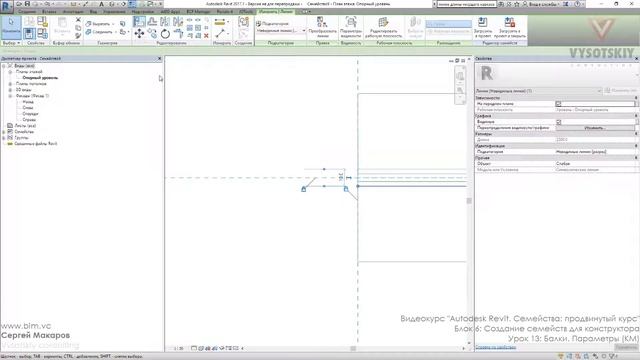This screenshot has width=640, height=360.
Task: Click the Copy tool icon in the Modify panel
Action: [152, 33]
